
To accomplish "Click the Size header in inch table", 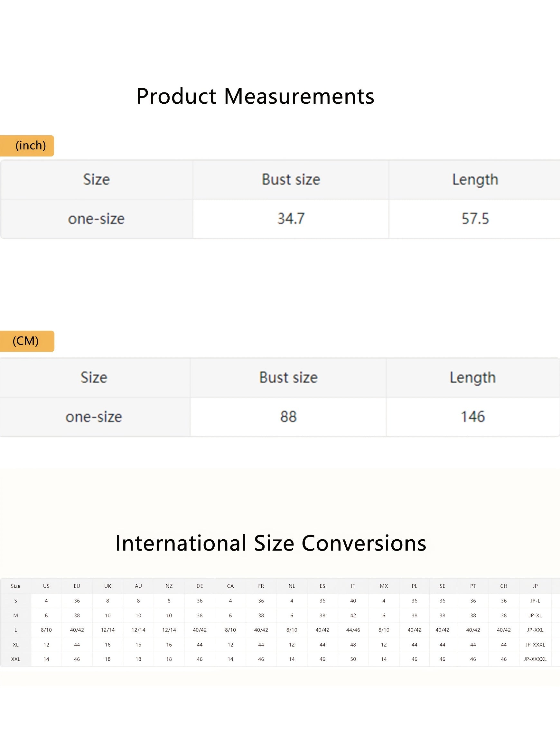I will click(96, 179).
